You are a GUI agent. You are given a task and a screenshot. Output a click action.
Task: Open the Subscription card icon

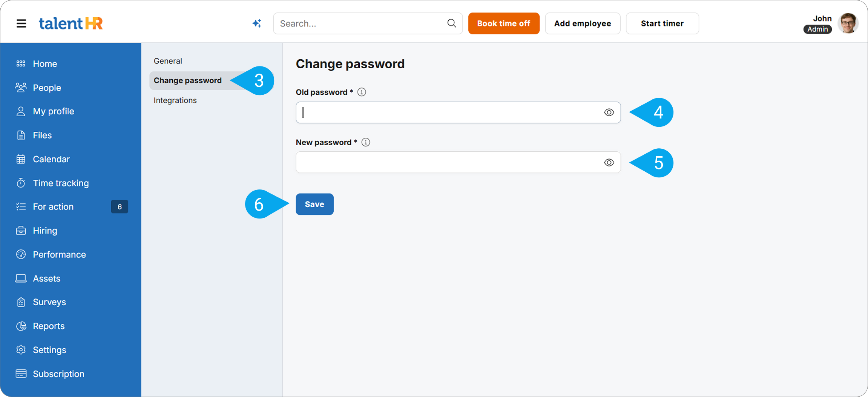(21, 374)
